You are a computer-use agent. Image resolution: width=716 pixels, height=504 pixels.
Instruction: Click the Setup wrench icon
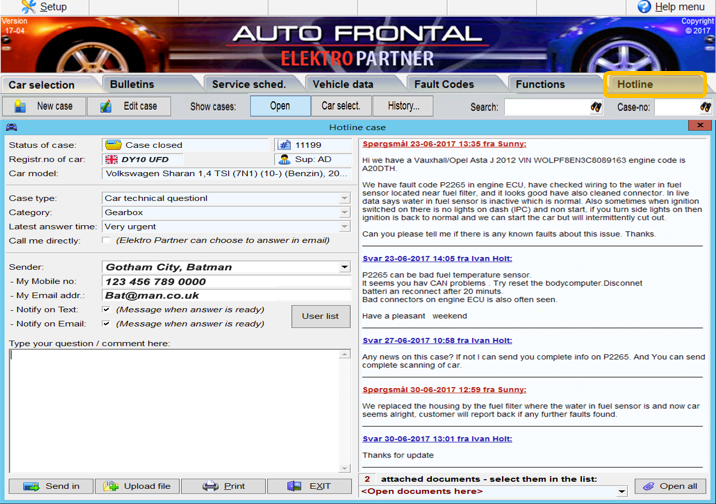[27, 7]
